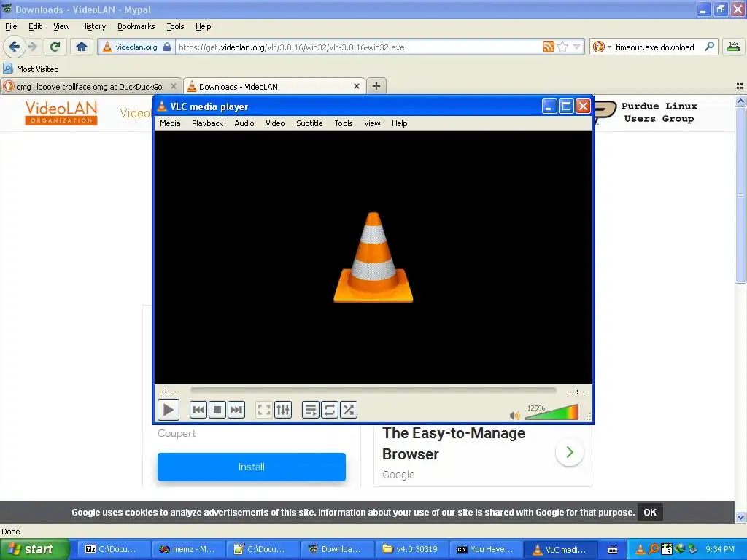Toggle loop mode in VLC
Screen dimensions: 747x560
(x=330, y=410)
